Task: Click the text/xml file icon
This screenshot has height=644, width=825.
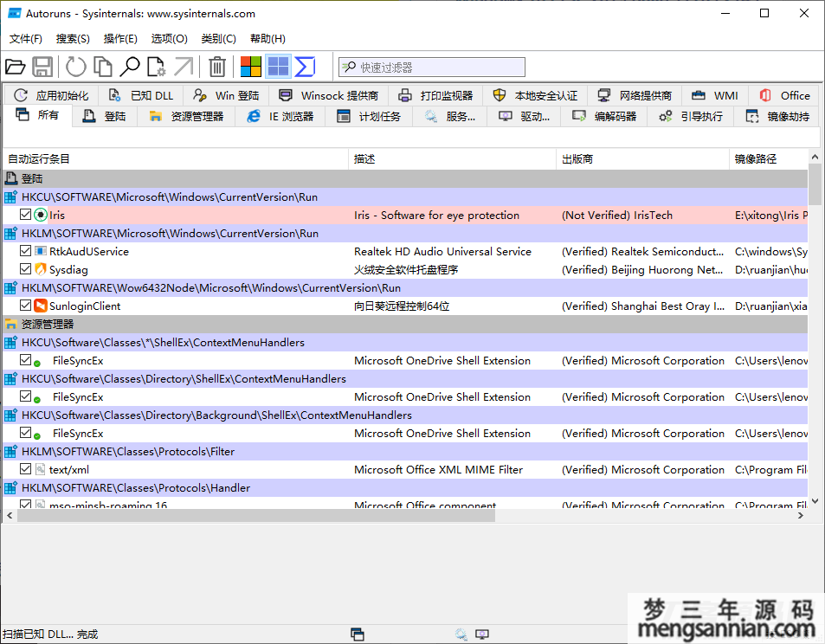Action: click(x=41, y=469)
